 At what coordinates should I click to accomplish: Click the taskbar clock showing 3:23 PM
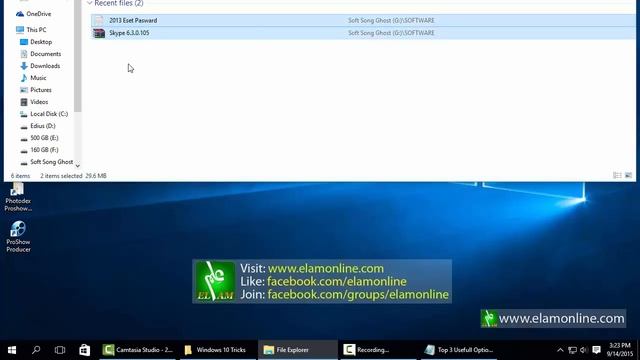pyautogui.click(x=620, y=350)
